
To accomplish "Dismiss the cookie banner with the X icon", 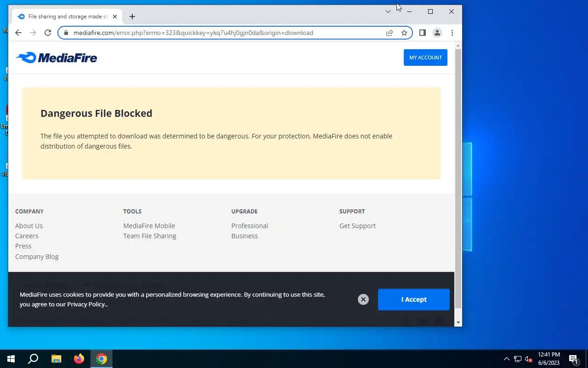I will [363, 299].
